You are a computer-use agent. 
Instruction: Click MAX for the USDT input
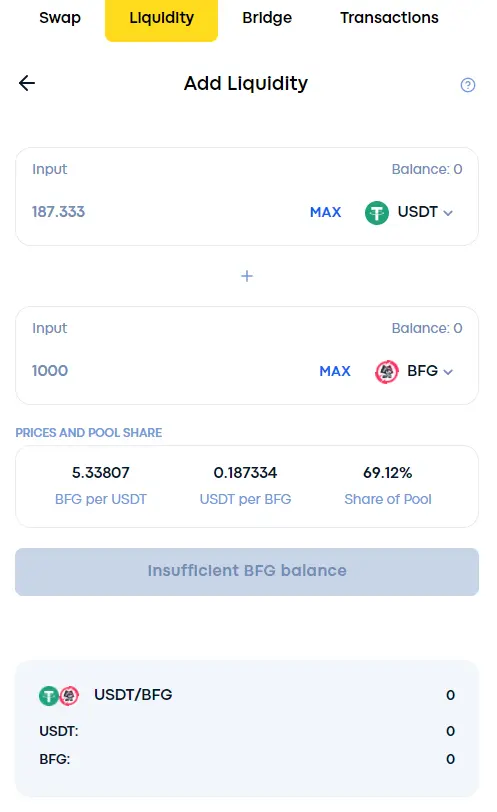[326, 212]
